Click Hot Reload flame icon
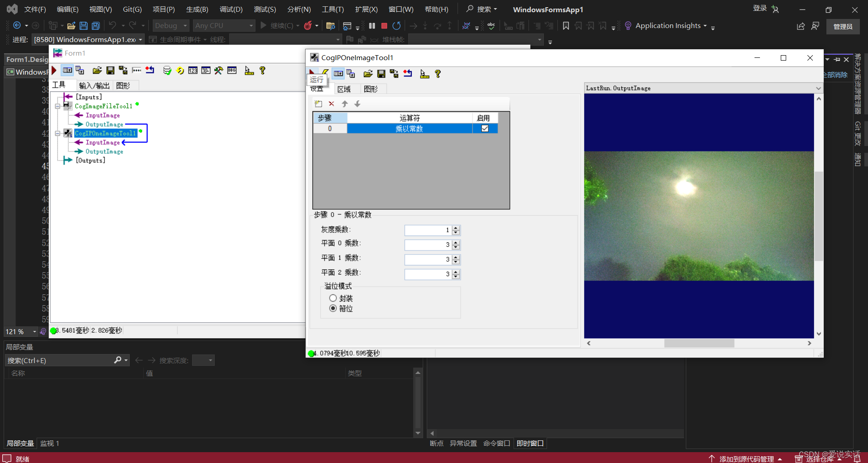This screenshot has height=463, width=868. tap(308, 26)
